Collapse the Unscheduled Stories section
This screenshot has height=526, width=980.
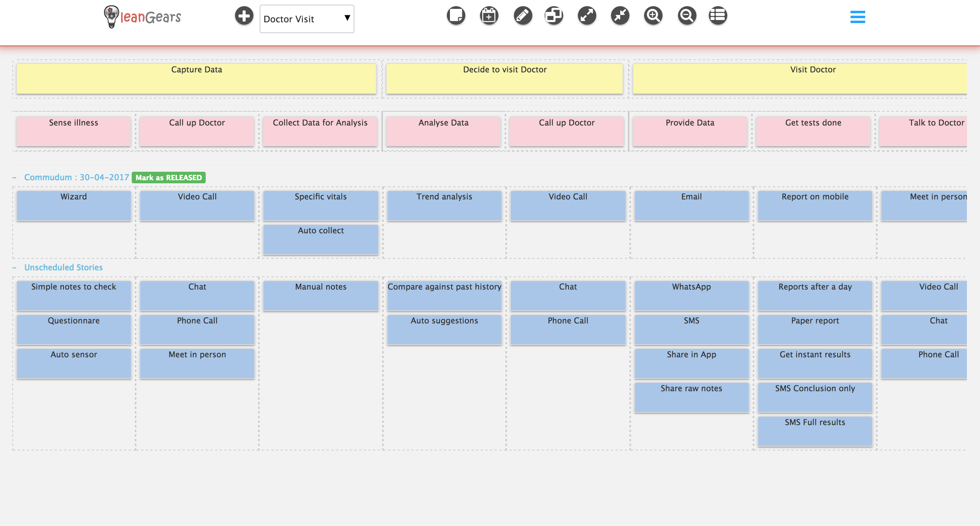click(15, 268)
